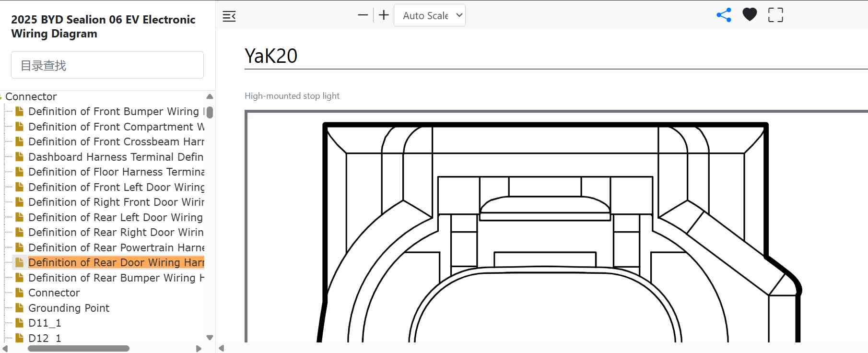Open the Auto Scale zoom dropdown

click(430, 15)
